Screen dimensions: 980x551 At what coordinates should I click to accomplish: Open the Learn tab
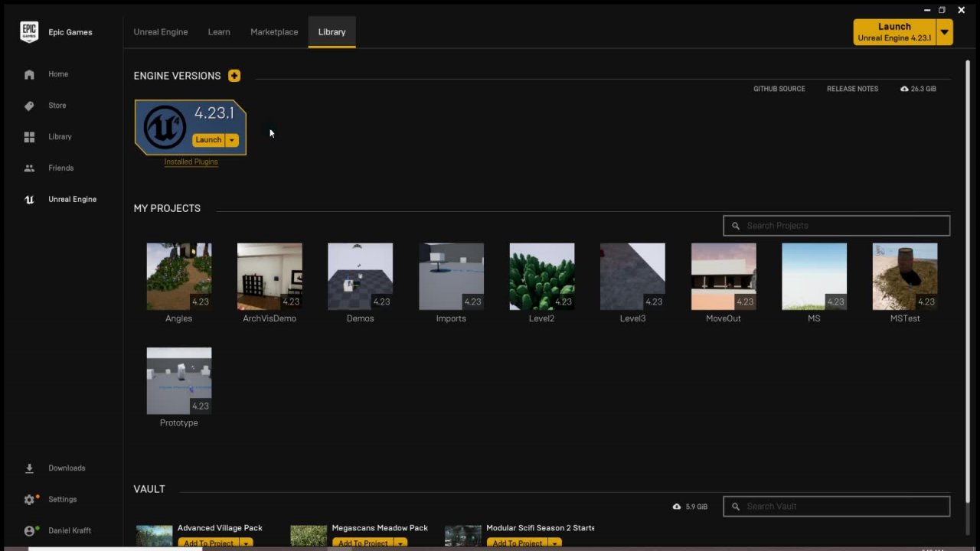tap(219, 32)
